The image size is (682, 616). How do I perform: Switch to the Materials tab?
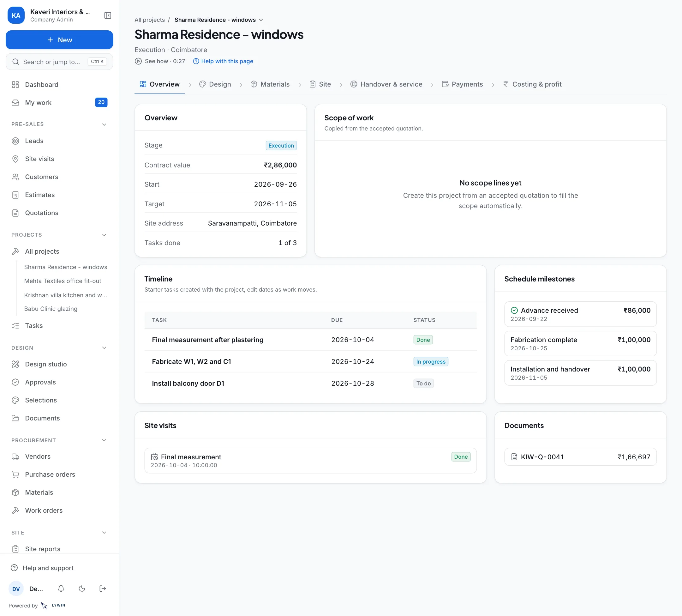pyautogui.click(x=270, y=84)
